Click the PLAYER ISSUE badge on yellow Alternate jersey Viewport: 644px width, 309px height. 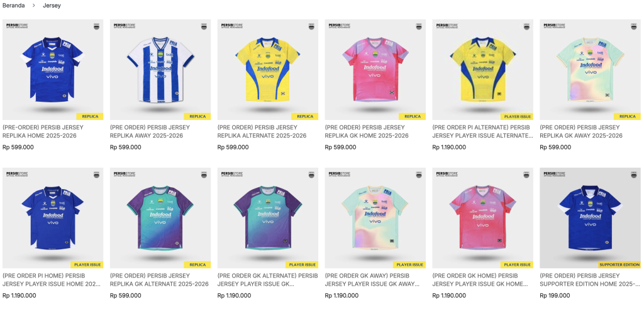pyautogui.click(x=517, y=116)
